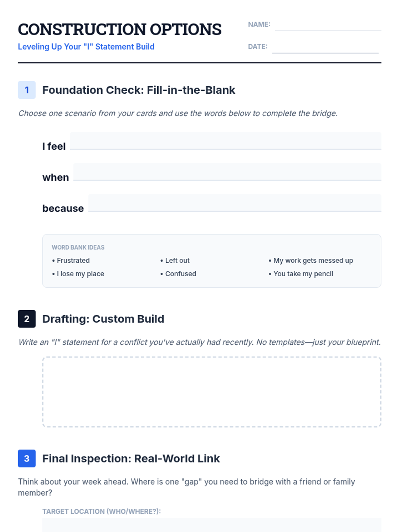This screenshot has width=399, height=532.
Task: Select "My work gets messed up" phrase
Action: (x=313, y=260)
